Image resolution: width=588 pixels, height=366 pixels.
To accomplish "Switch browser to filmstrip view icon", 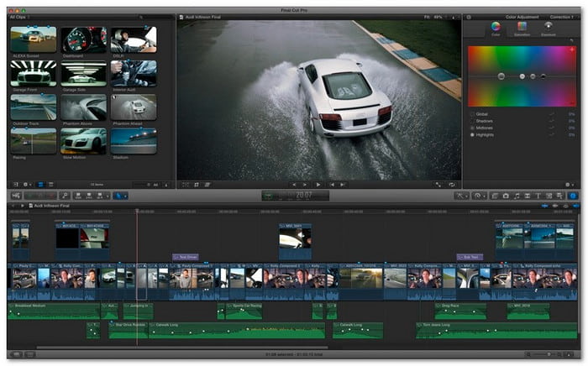I will point(40,184).
